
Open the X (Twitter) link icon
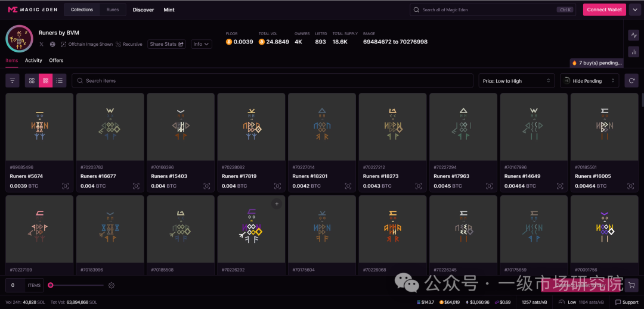(42, 44)
